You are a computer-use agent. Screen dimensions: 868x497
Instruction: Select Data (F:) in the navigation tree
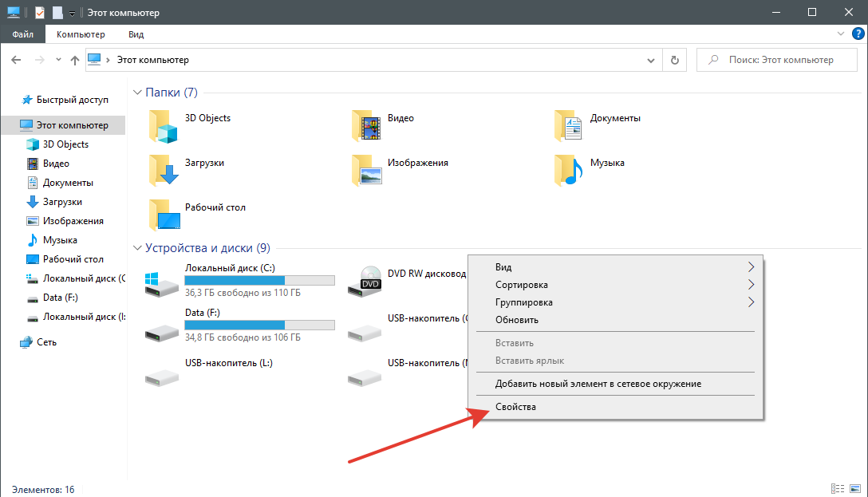click(61, 298)
